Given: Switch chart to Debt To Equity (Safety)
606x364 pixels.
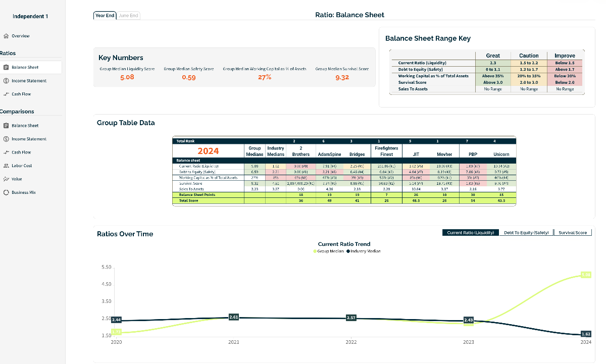Looking at the screenshot, I should coord(526,232).
